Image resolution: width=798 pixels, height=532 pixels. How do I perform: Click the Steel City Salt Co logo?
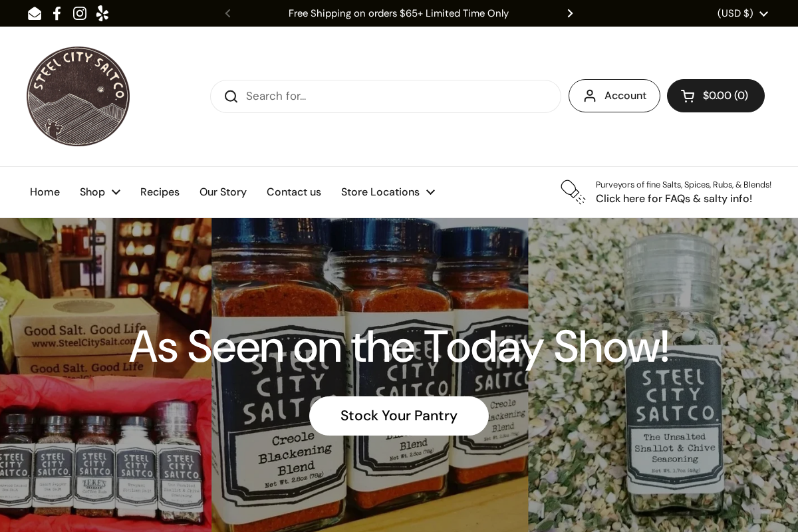tap(78, 96)
